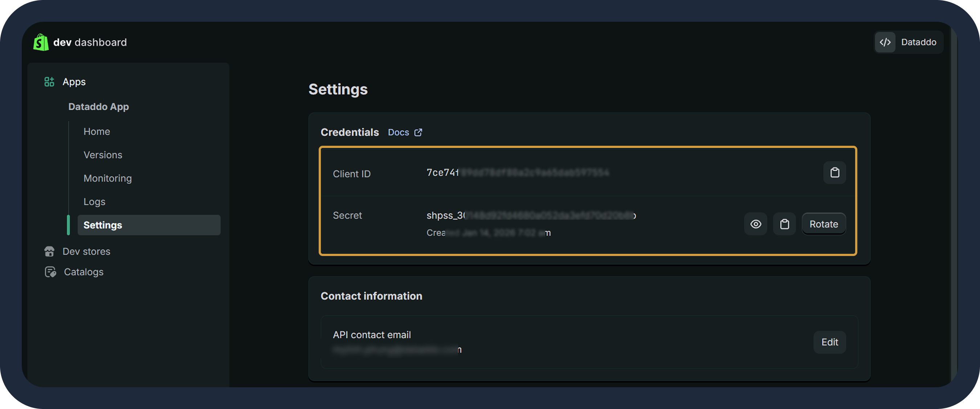Open the Credentials Docs link

[398, 132]
